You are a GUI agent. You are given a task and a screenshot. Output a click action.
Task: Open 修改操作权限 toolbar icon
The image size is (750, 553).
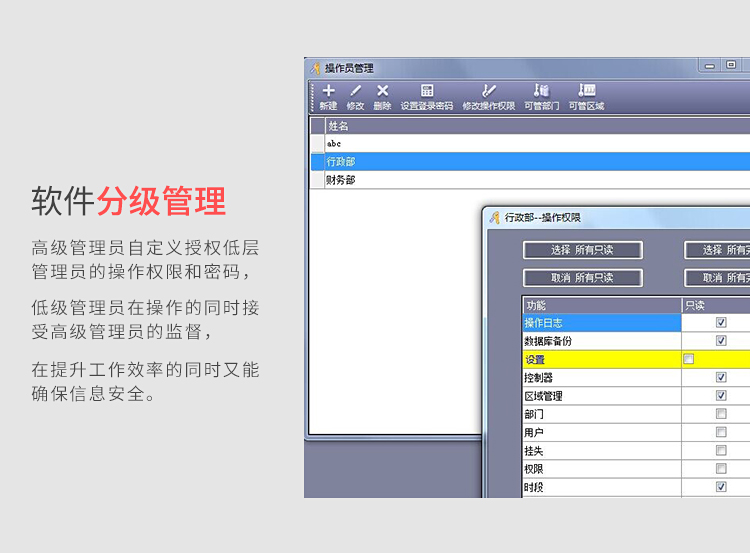pyautogui.click(x=488, y=90)
